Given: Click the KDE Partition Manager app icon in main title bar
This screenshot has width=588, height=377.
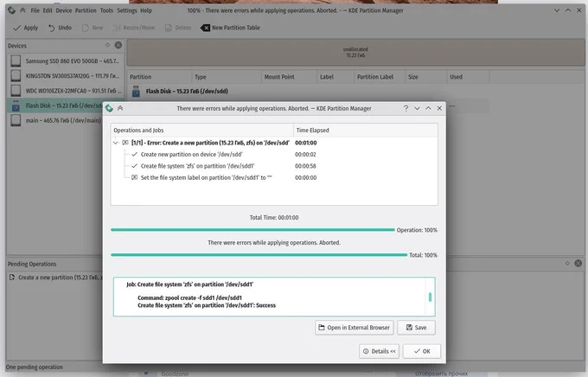Looking at the screenshot, I should (x=11, y=10).
